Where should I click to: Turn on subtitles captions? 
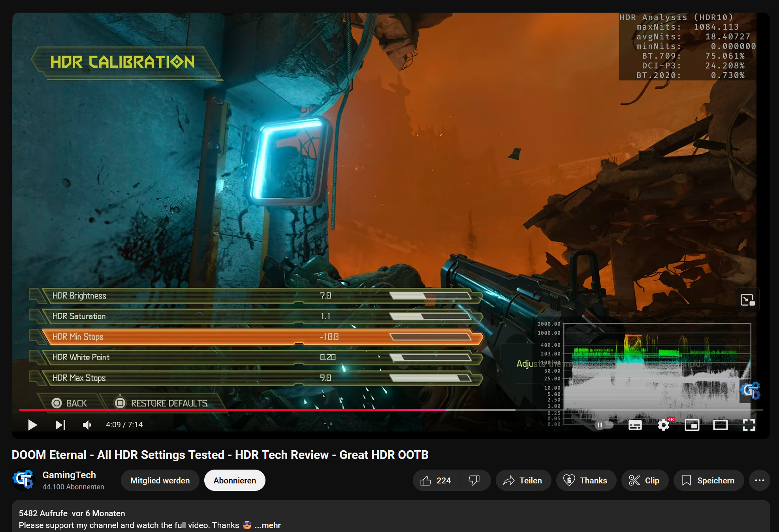pyautogui.click(x=635, y=425)
